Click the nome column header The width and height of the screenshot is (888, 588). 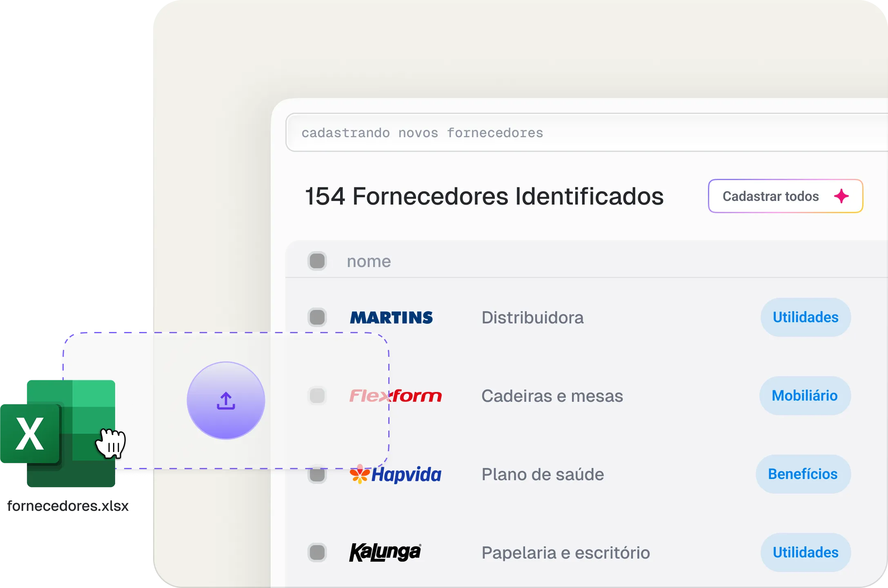369,261
